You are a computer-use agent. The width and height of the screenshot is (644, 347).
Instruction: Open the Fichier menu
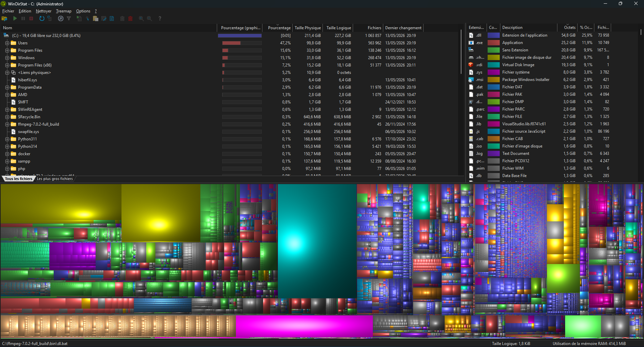click(x=8, y=11)
